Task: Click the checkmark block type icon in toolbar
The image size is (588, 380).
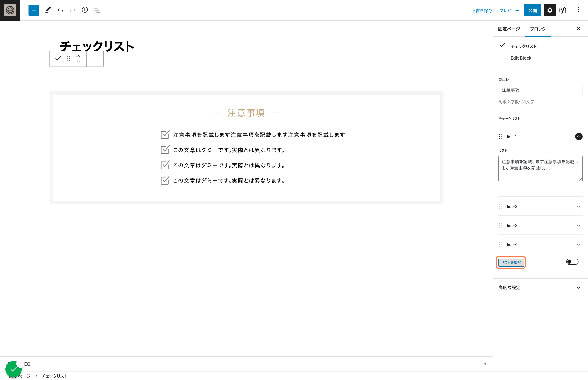Action: 58,59
